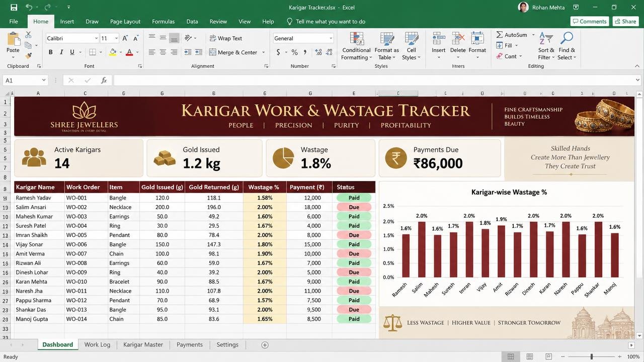Open the Karigar Master sheet tab

tap(143, 345)
